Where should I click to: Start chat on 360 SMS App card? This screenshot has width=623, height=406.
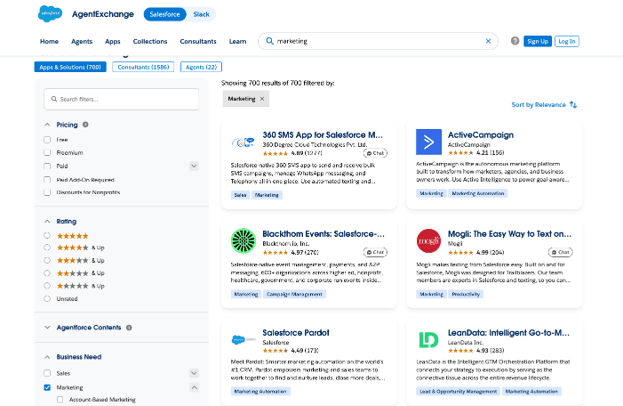coord(375,153)
